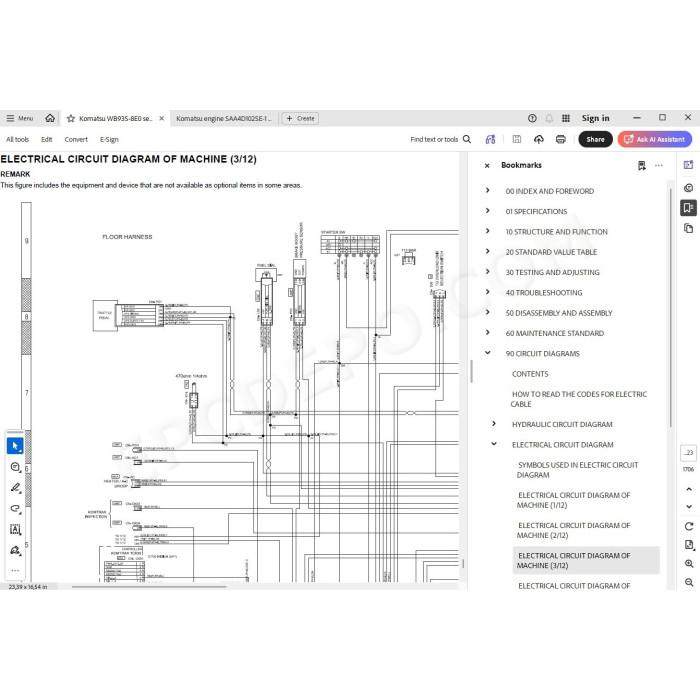Screen dimensions: 700x700
Task: Expand the 01 SPECIFICATIONS bookmark
Action: (x=488, y=211)
